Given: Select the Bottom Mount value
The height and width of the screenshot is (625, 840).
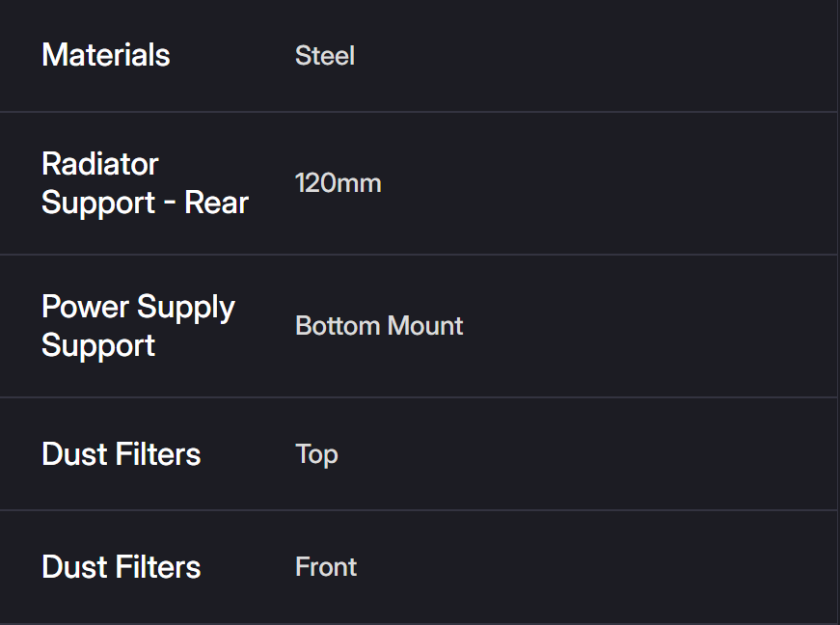Looking at the screenshot, I should (x=379, y=326).
